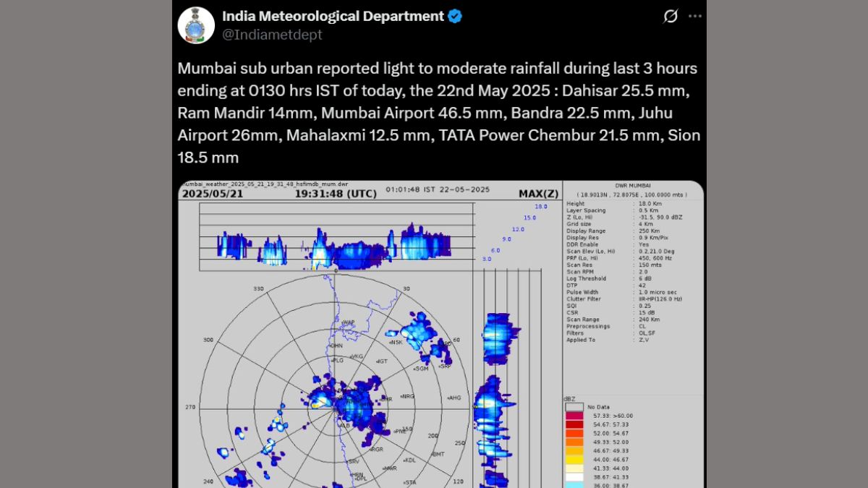Open the Grok slashed-circle icon
Viewport: 868px width, 488px height.
tap(671, 17)
